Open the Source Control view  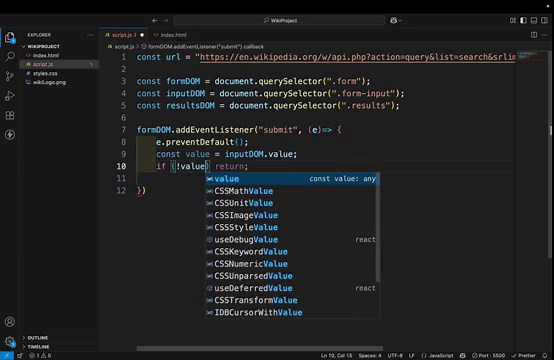pos(10,76)
